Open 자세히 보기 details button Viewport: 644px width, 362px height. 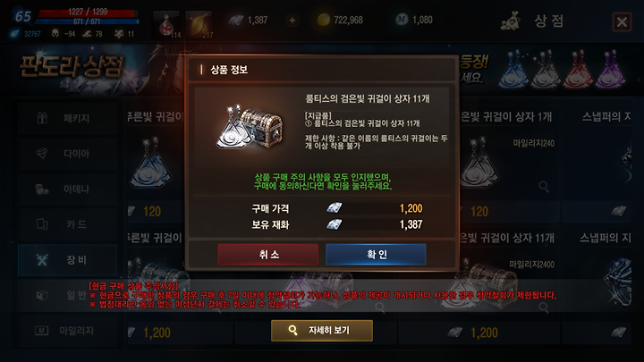(x=322, y=331)
